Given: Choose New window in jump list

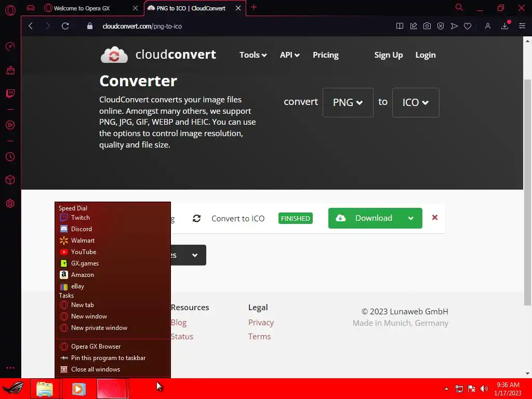Looking at the screenshot, I should [113, 316].
